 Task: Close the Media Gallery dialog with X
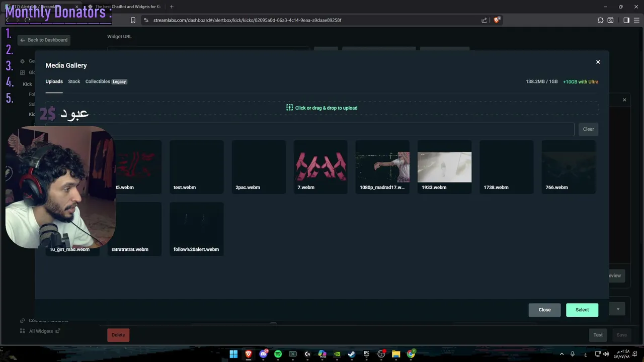click(x=598, y=62)
